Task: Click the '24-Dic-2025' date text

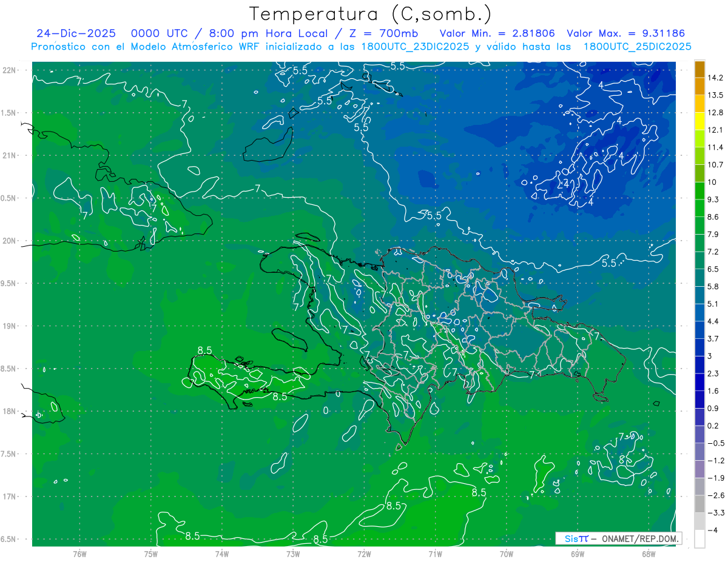Action: point(76,33)
